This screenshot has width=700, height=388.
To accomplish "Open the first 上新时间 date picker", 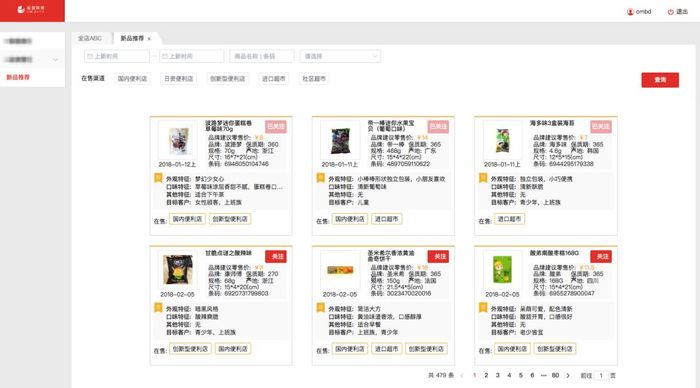I will coord(117,56).
